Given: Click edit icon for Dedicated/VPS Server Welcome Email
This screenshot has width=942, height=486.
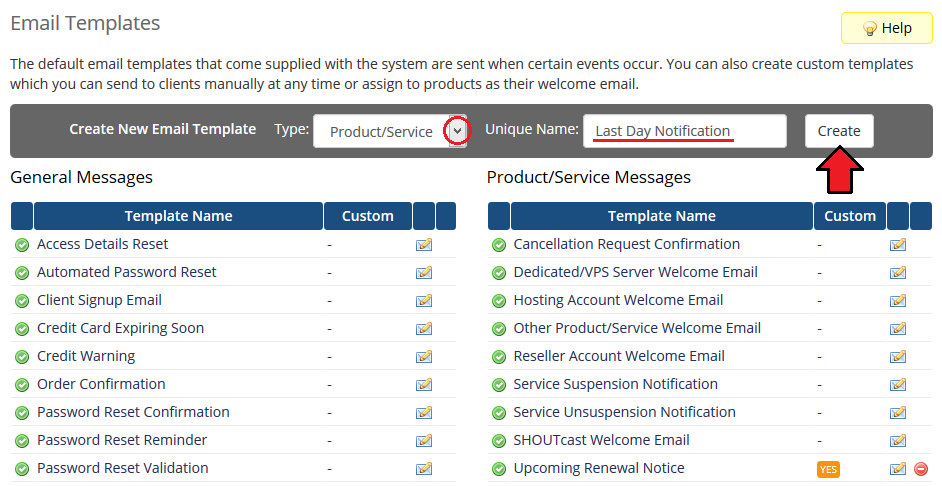Looking at the screenshot, I should (x=898, y=273).
